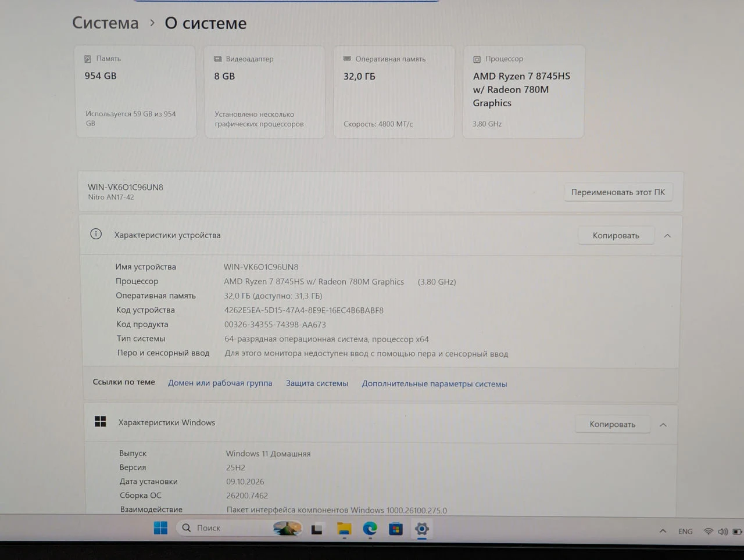This screenshot has width=744, height=560.
Task: Copy device specifications with Копировать
Action: tap(616, 235)
